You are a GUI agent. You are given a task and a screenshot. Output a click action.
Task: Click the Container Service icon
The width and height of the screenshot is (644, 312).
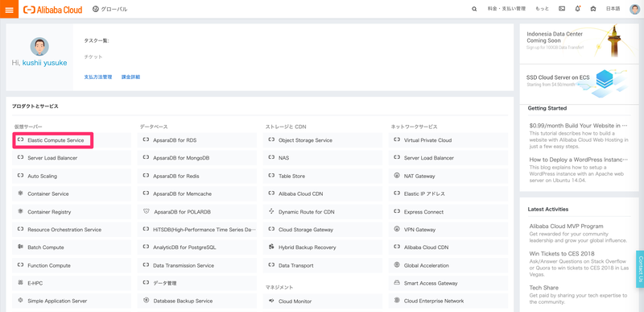[20, 193]
